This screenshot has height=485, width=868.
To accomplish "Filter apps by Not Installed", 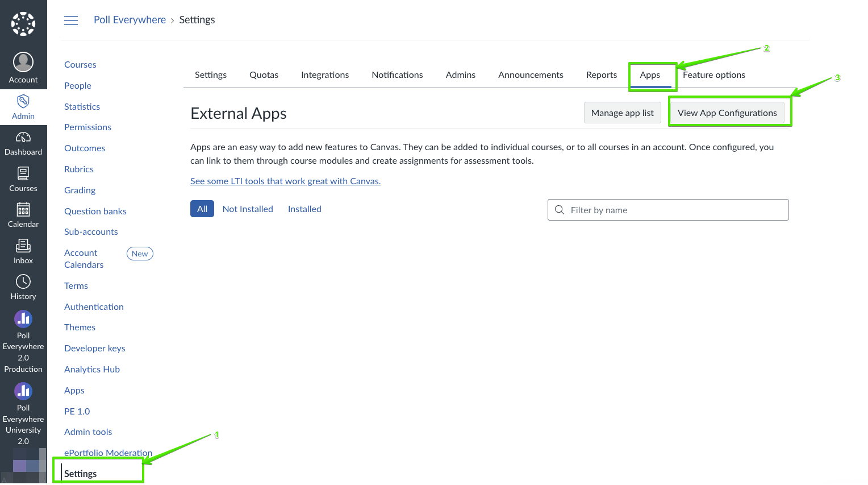I will pyautogui.click(x=248, y=209).
